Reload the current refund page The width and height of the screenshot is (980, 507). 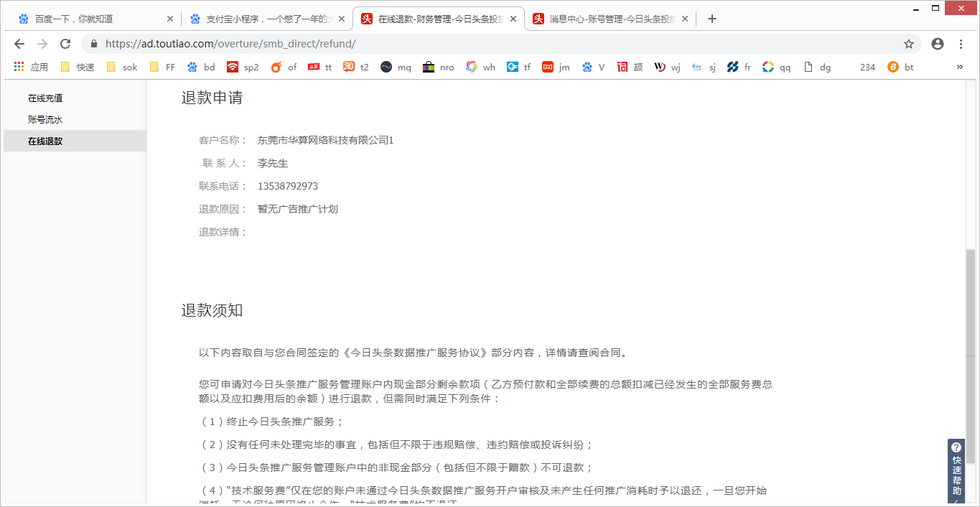coord(65,44)
